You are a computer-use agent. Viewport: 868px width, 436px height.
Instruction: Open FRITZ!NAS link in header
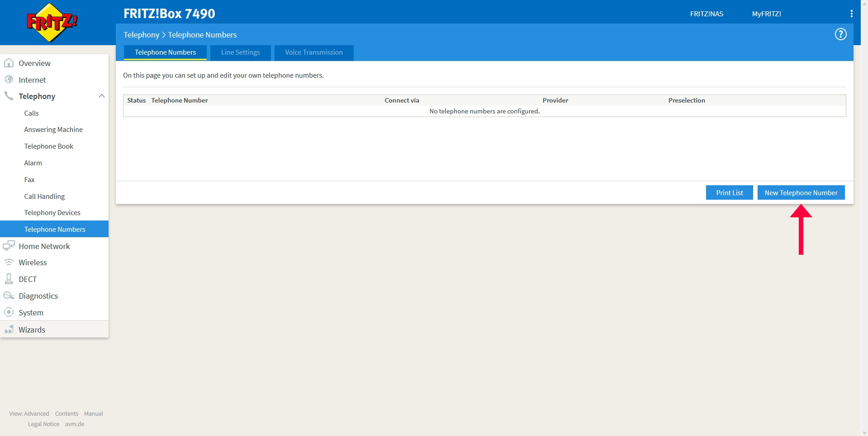707,14
